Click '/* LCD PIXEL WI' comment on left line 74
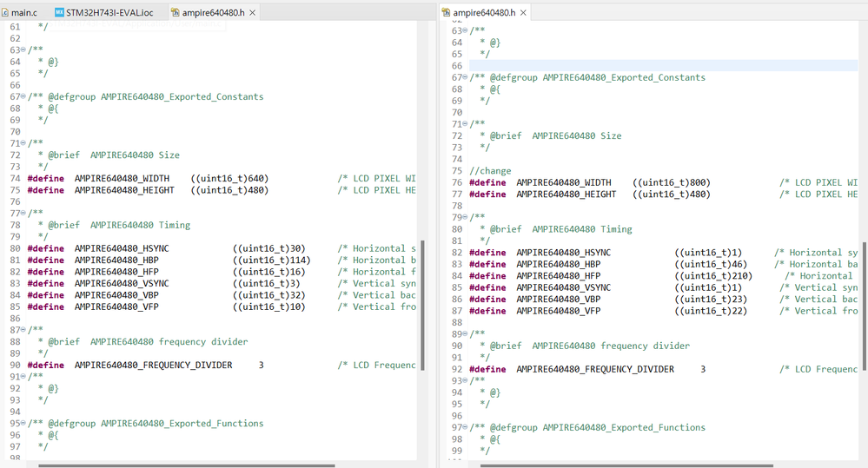Image resolution: width=868 pixels, height=468 pixels. click(x=376, y=178)
